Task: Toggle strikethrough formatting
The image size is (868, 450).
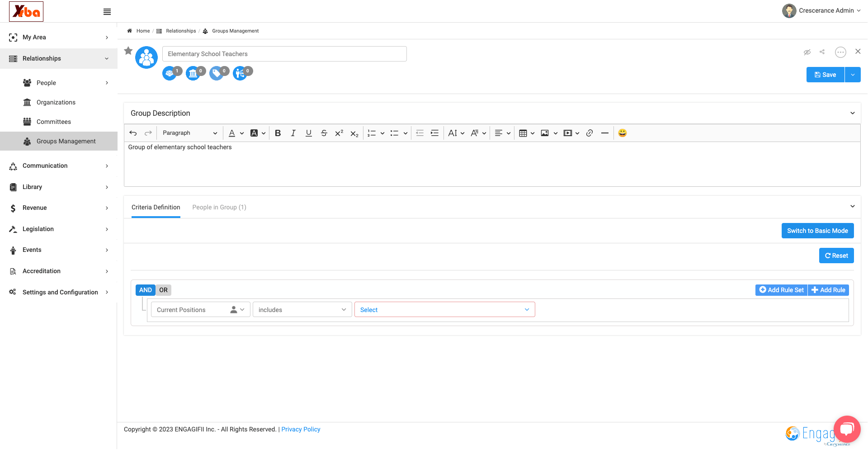Action: click(324, 133)
